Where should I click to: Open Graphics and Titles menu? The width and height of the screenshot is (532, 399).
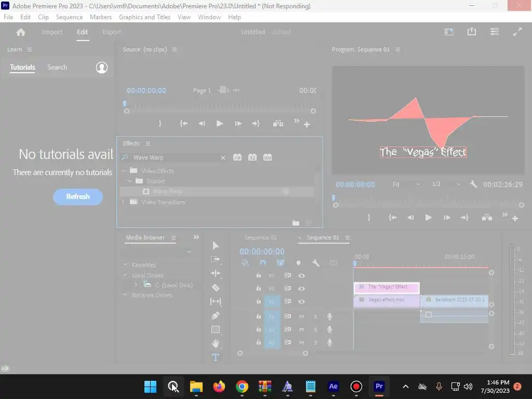(144, 17)
